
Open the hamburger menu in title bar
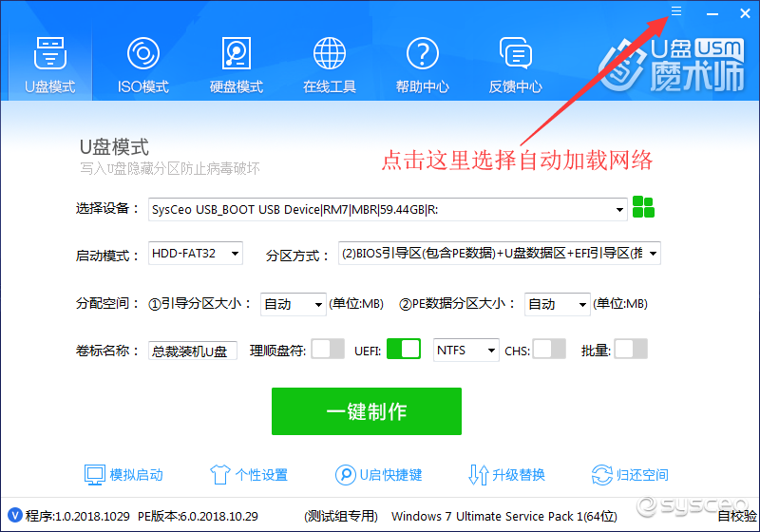click(x=676, y=11)
